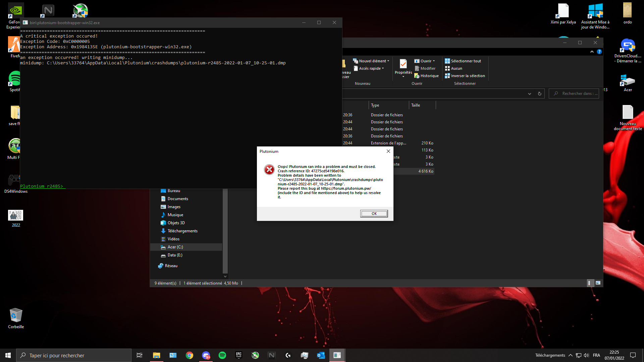Click Modifier in the Explorer ribbon
Viewport: 644px width, 362px height.
(x=425, y=68)
